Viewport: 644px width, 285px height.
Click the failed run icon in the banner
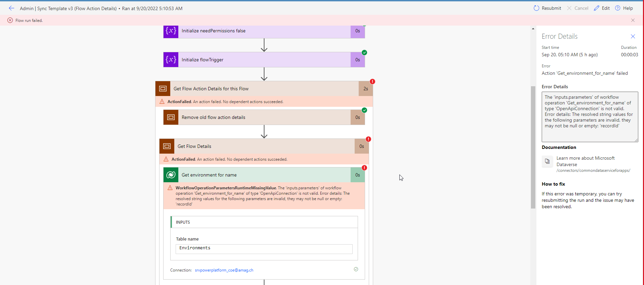(x=10, y=20)
